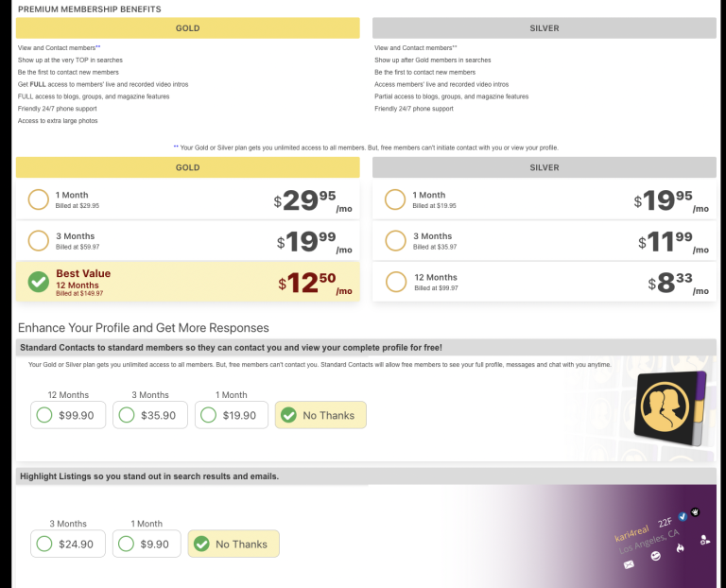Select No Thanks for Highlight Listings
This screenshot has width=726, height=588.
199,544
